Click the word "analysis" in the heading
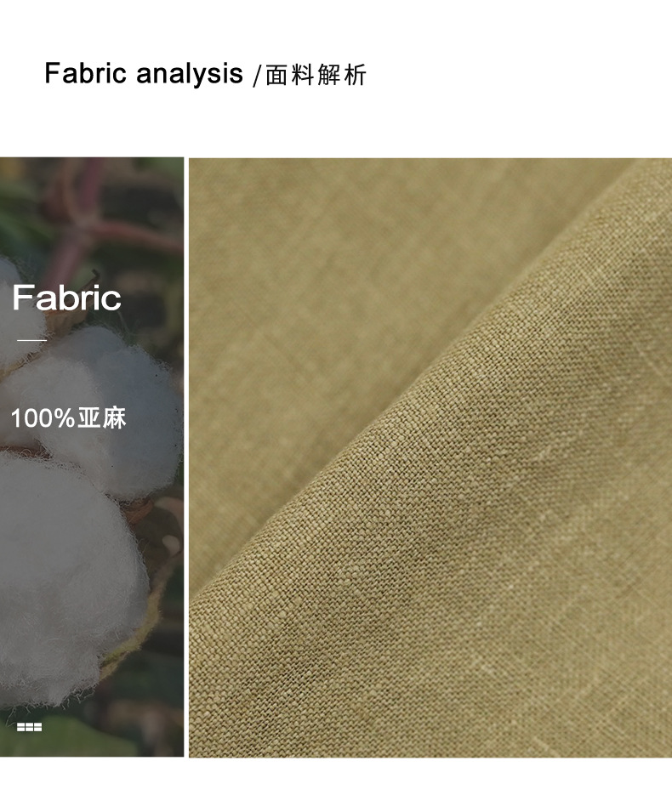Image resolution: width=672 pixels, height=795 pixels. tap(190, 74)
